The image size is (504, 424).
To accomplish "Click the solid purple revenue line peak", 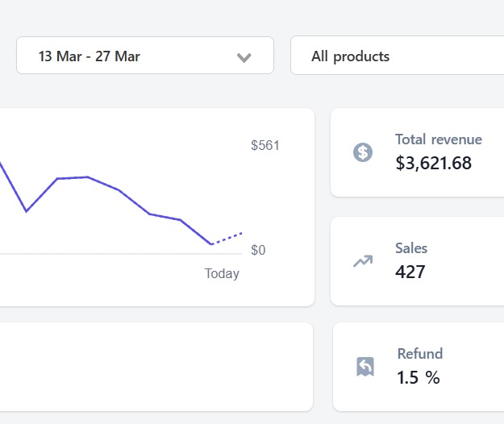I will point(87,177).
